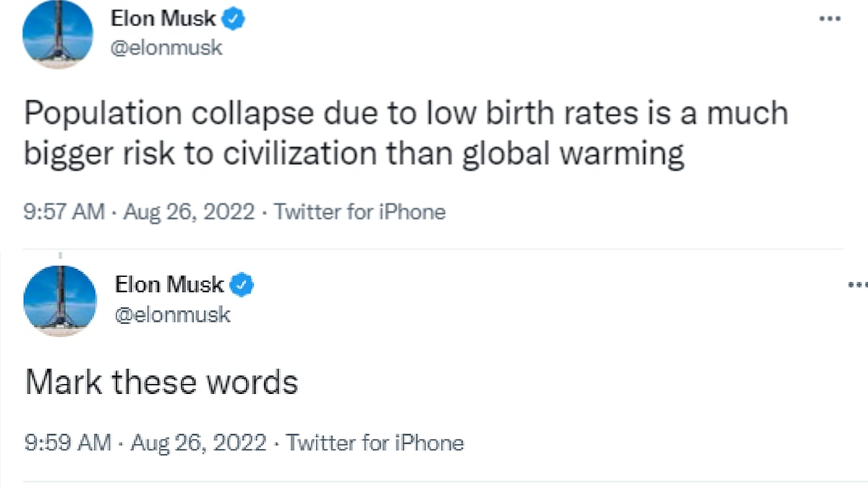The image size is (868, 488).
Task: Click the 'Mark these words' tweet text
Action: 161,382
